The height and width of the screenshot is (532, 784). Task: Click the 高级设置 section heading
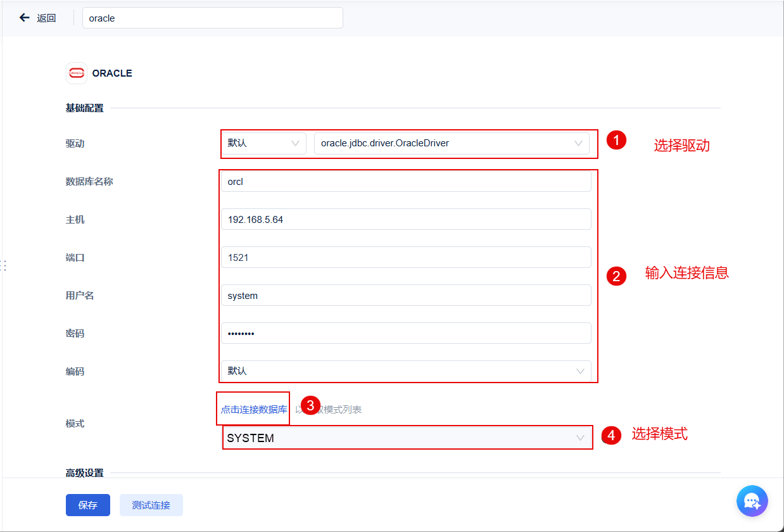[84, 472]
